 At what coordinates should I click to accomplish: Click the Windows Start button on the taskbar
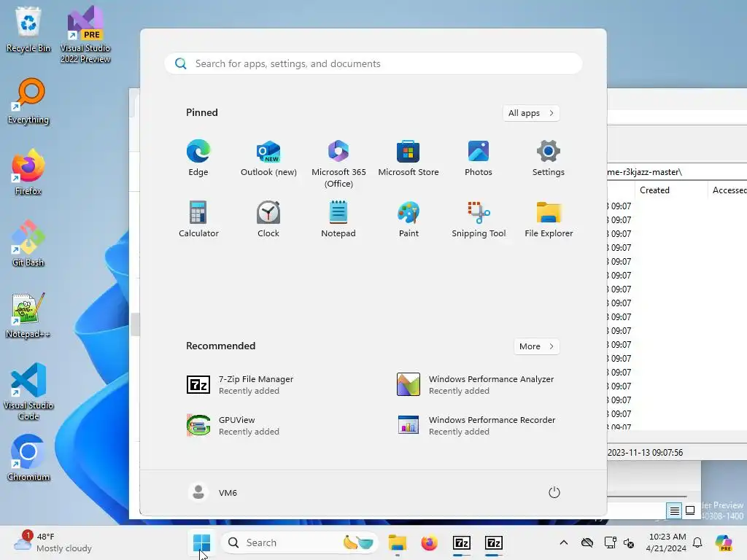pos(201,542)
